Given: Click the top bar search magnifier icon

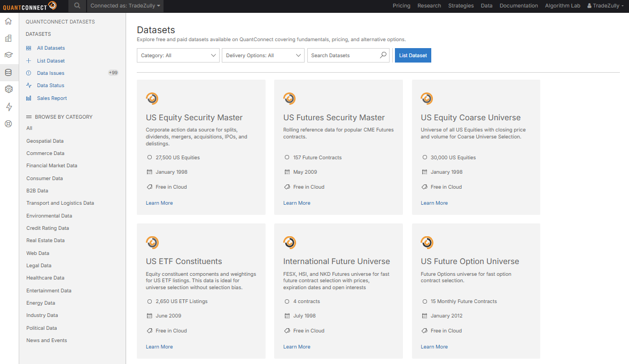Looking at the screenshot, I should 77,6.
